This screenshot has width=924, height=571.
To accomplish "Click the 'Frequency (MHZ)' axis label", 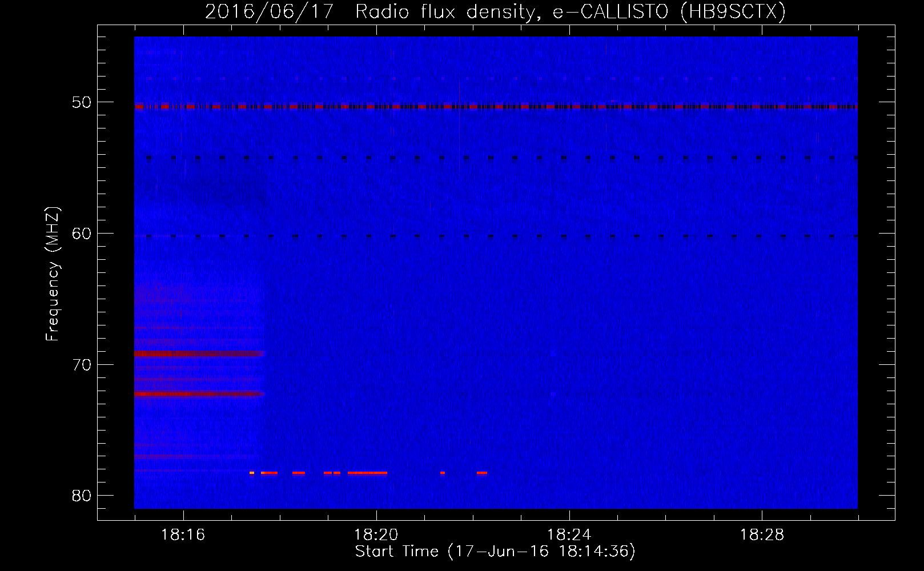I will tap(52, 274).
